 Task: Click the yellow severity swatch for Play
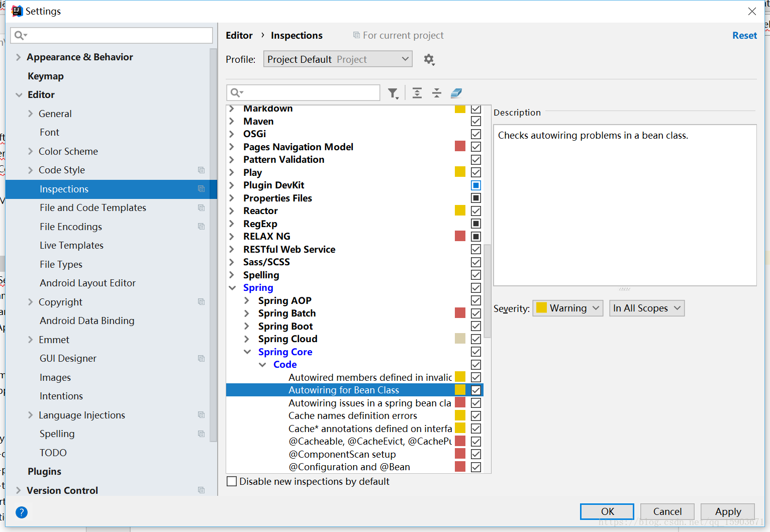[x=460, y=172]
